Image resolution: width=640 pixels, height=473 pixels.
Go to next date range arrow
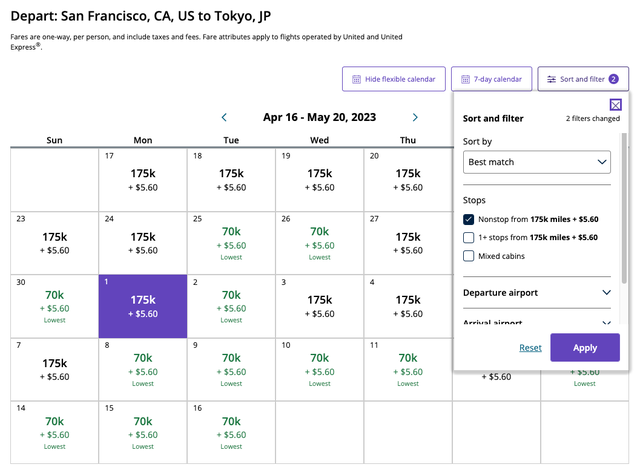415,117
